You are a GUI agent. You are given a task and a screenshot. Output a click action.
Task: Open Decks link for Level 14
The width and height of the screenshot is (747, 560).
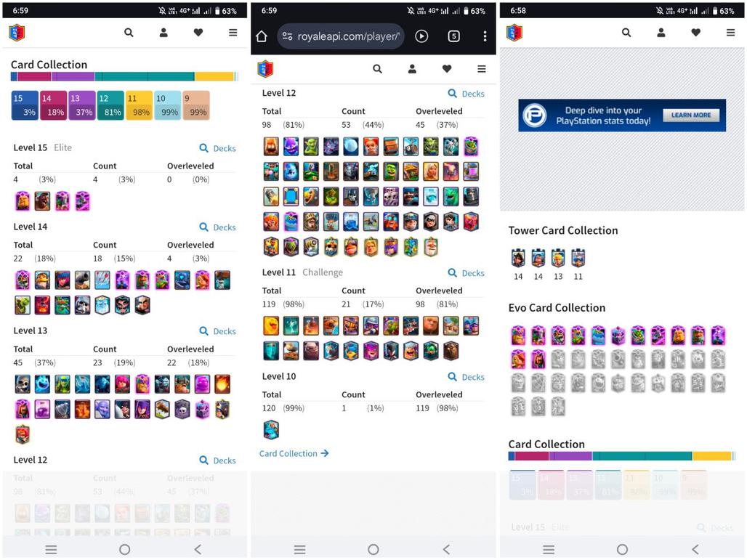coord(218,227)
